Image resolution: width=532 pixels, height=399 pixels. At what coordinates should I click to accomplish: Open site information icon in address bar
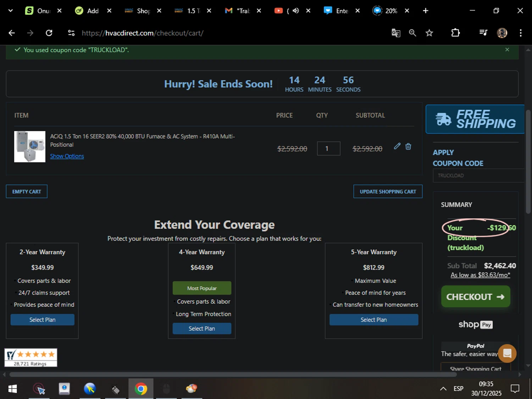[x=71, y=33]
